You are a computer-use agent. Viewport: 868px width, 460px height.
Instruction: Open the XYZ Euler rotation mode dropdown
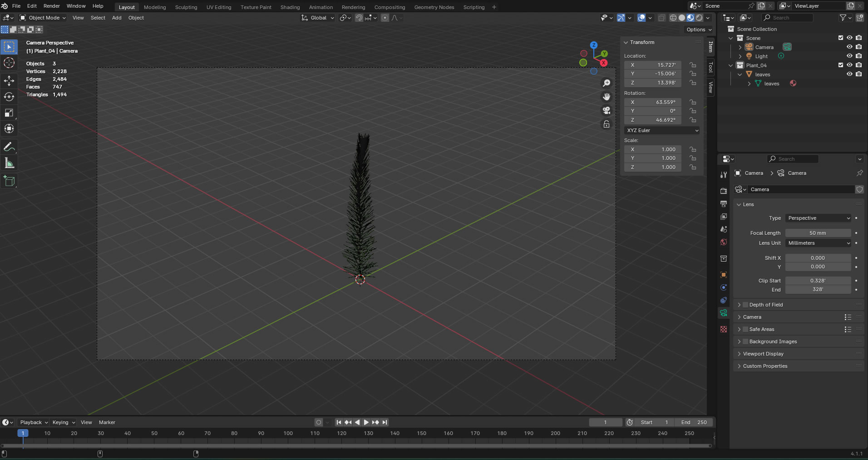662,130
